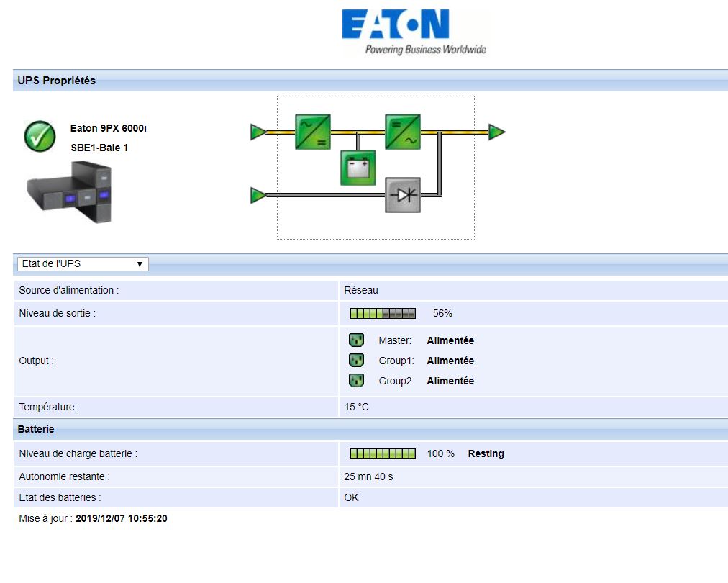Click the Group2: label
Viewport: 728px width, 583px height.
pos(396,381)
